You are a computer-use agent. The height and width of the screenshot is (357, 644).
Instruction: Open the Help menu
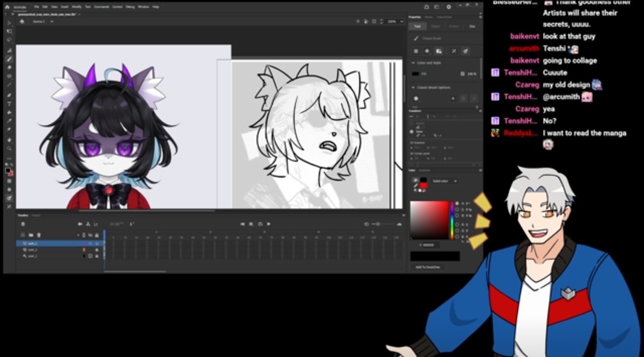point(156,7)
